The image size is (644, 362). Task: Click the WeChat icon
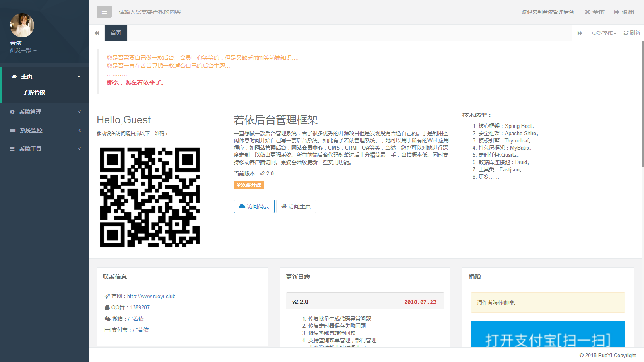[x=107, y=319]
